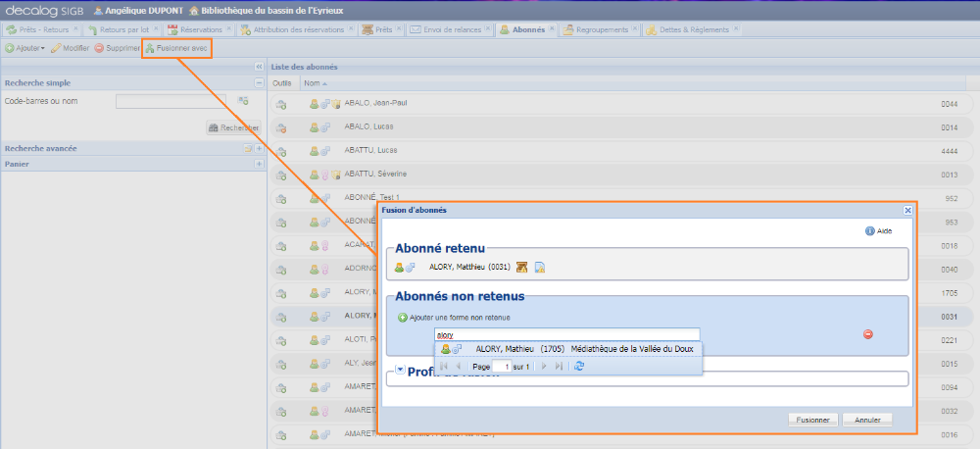Click the Aide info icon

point(869,231)
